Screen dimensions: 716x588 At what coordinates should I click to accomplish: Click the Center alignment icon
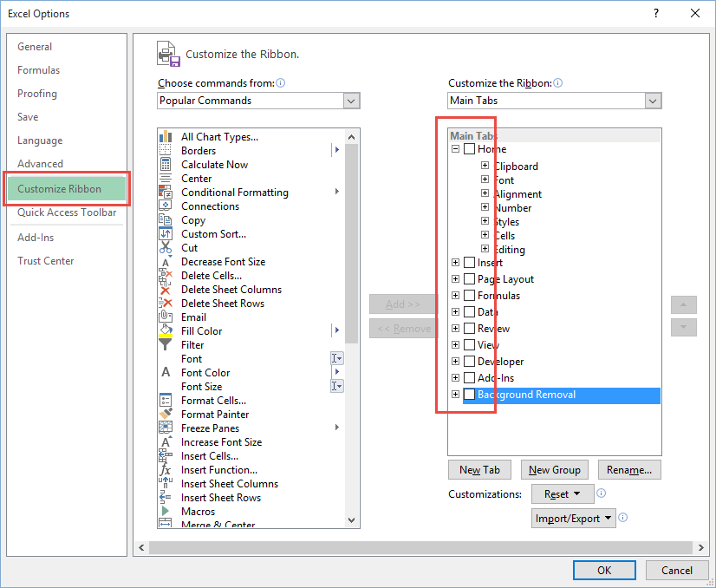click(x=166, y=178)
